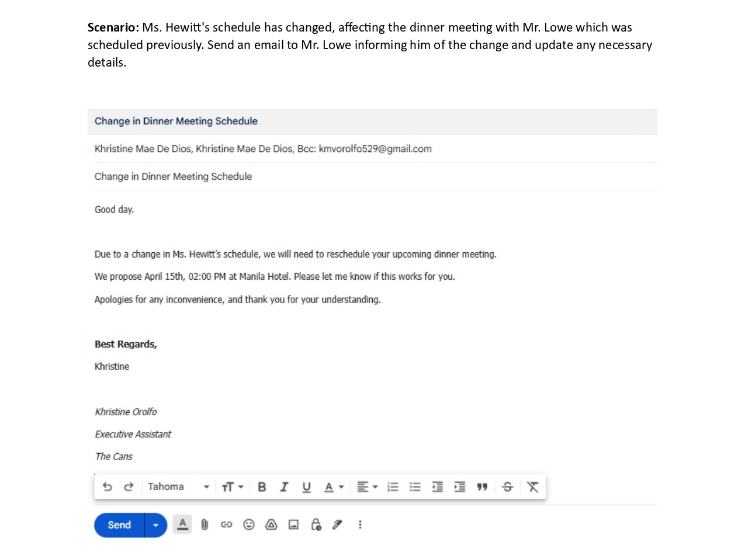745x560 pixels.
Task: Toggle underline formatting
Action: click(306, 487)
